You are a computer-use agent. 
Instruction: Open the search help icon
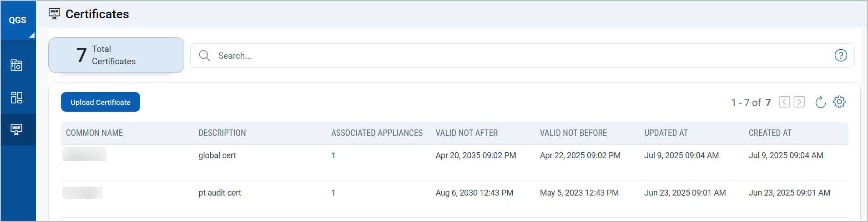(x=840, y=56)
